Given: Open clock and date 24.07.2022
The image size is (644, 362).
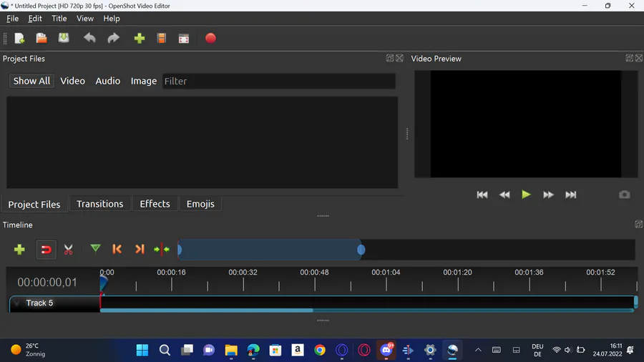Looking at the screenshot, I should [x=608, y=350].
